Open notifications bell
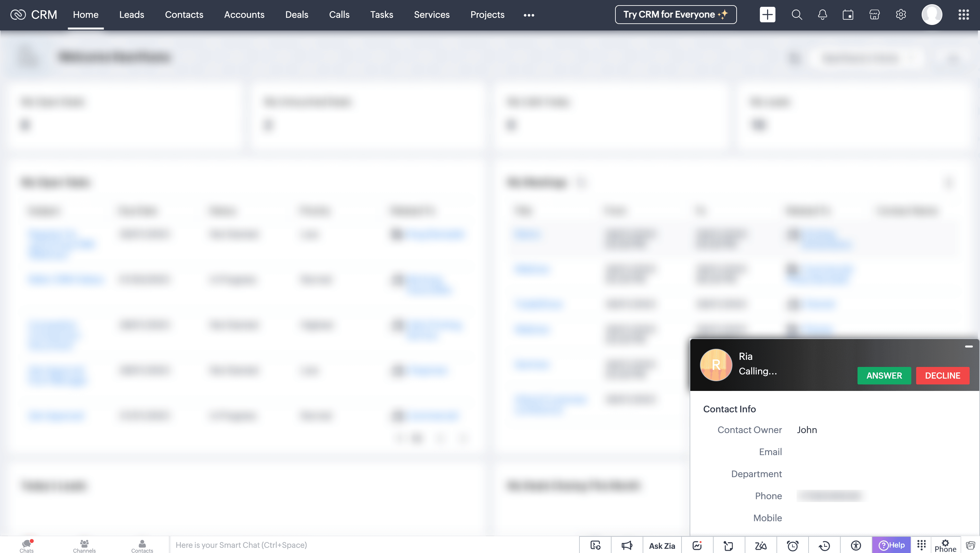Image resolution: width=980 pixels, height=553 pixels. [x=822, y=15]
